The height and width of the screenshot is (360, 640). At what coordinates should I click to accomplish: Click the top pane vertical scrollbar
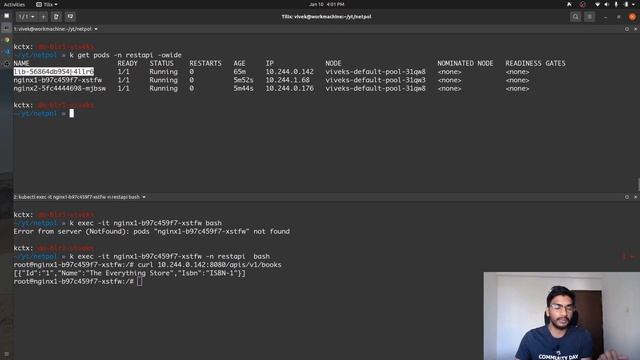[x=638, y=184]
